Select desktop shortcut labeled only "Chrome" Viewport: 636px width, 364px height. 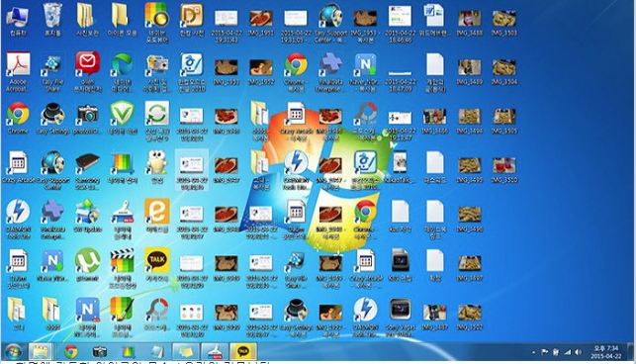click(x=18, y=118)
